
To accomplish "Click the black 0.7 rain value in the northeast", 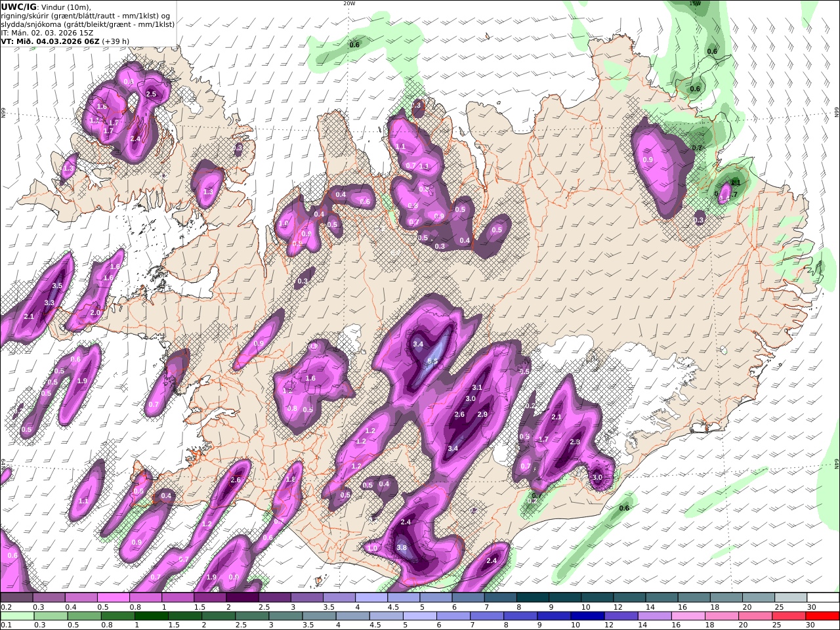I will 697,148.
